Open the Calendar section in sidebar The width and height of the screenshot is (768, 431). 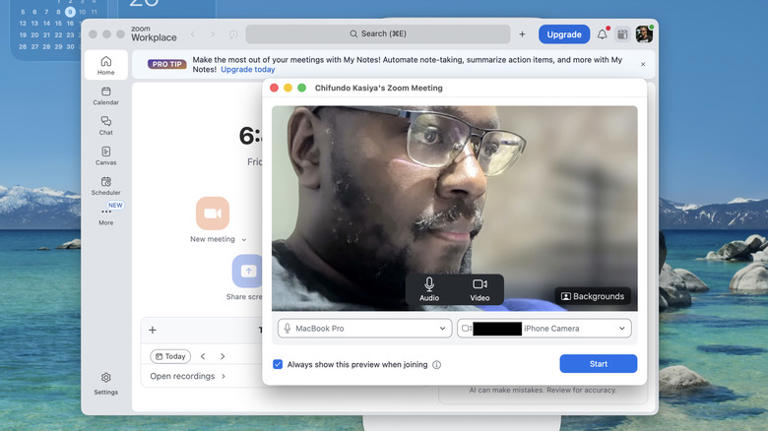[x=106, y=96]
